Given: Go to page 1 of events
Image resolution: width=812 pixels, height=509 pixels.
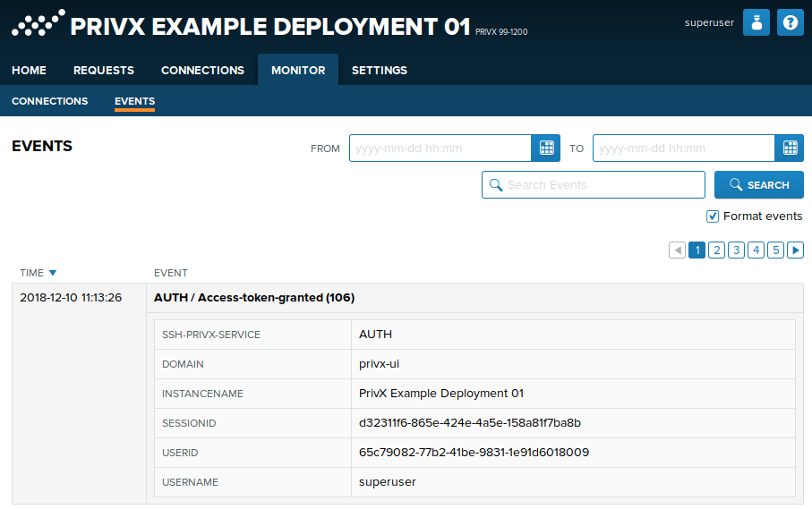Looking at the screenshot, I should click(697, 250).
